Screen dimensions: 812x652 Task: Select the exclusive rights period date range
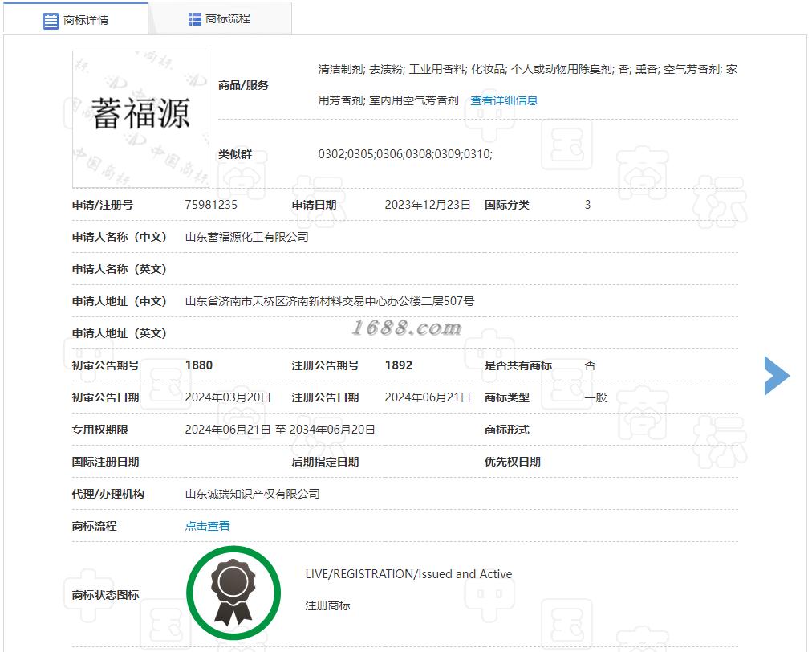280,430
